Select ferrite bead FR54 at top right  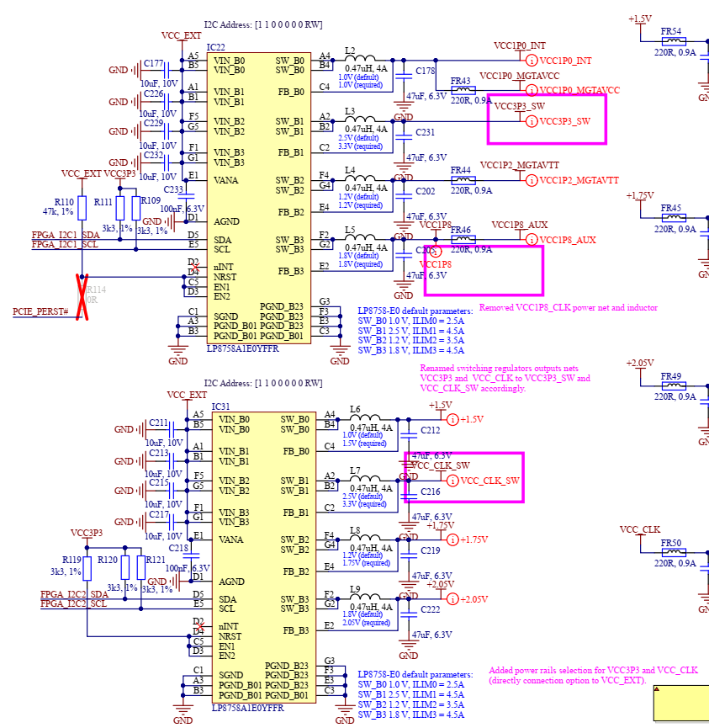point(673,41)
